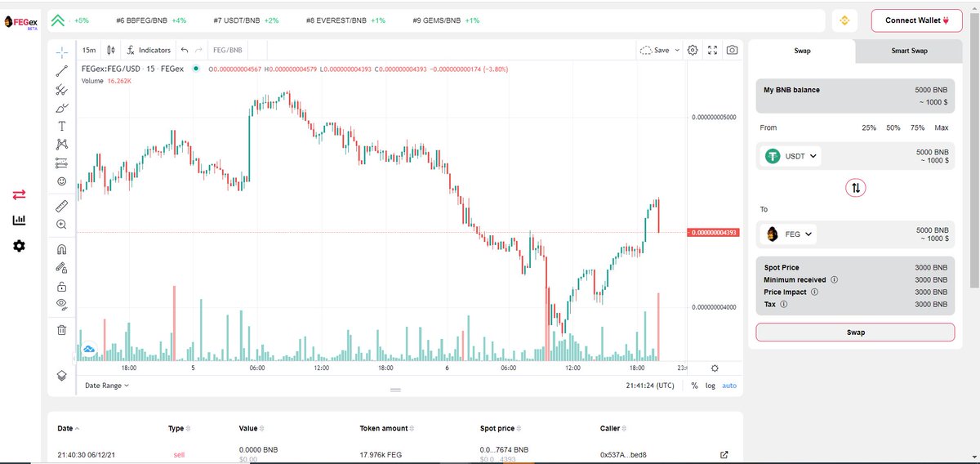Viewport: 980px width, 464px height.
Task: Click the outlined Swap button under Tax
Action: (855, 332)
